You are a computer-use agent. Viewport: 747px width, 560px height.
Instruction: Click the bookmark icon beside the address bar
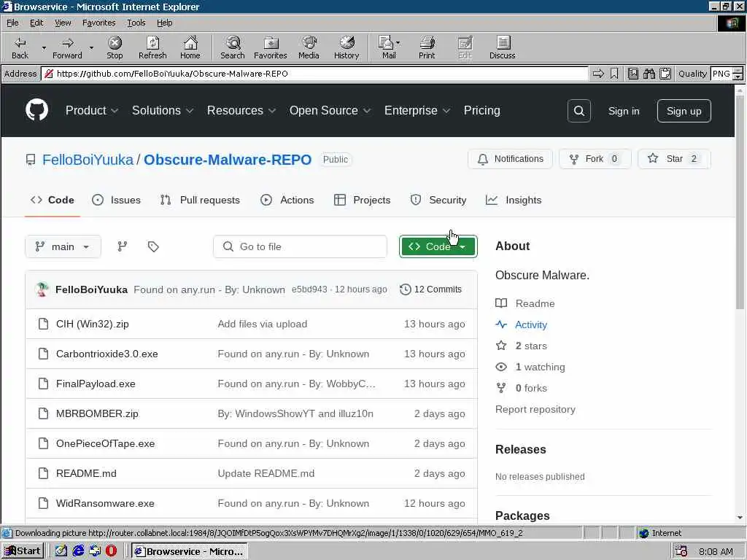614,74
